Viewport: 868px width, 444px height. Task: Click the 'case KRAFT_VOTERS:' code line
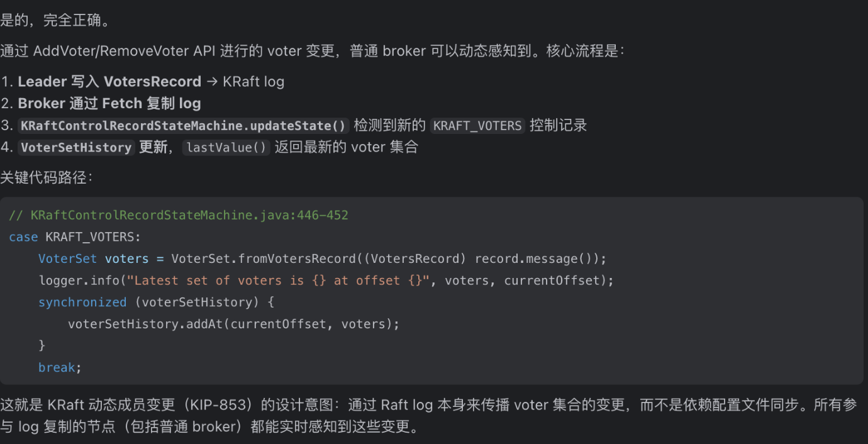click(75, 237)
